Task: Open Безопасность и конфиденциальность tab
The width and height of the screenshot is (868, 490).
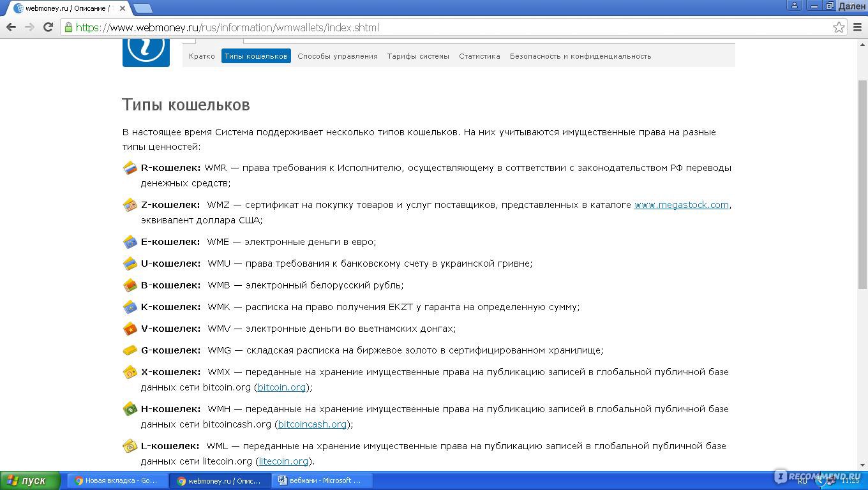Action: click(x=580, y=56)
